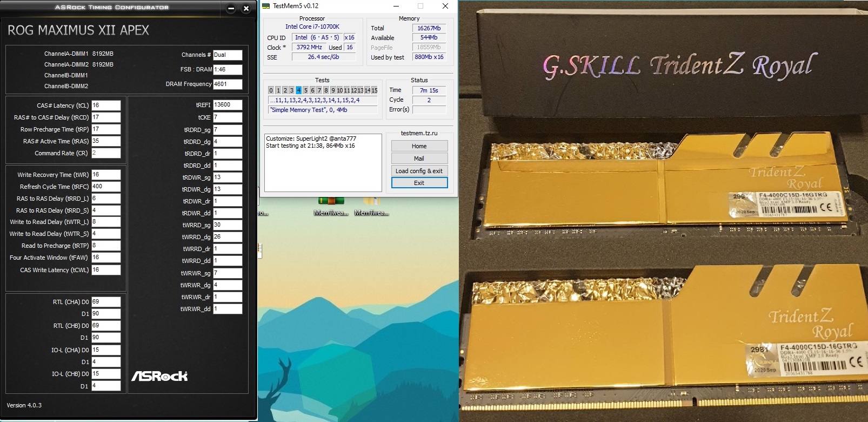Click the FSB : DRAM ratio field
The width and height of the screenshot is (868, 422).
[228, 69]
